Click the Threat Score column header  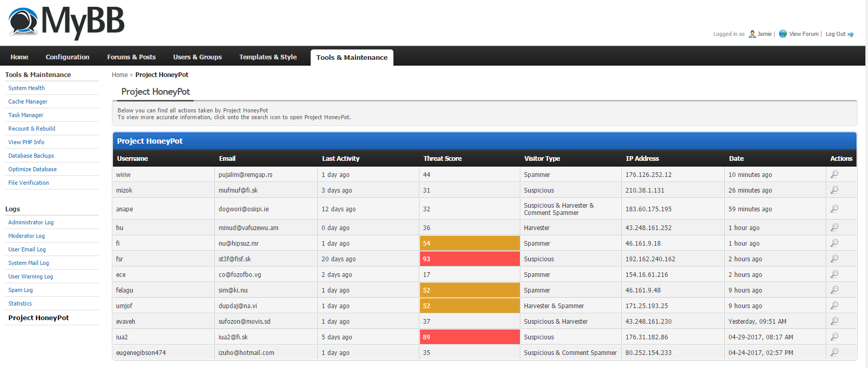(x=442, y=159)
